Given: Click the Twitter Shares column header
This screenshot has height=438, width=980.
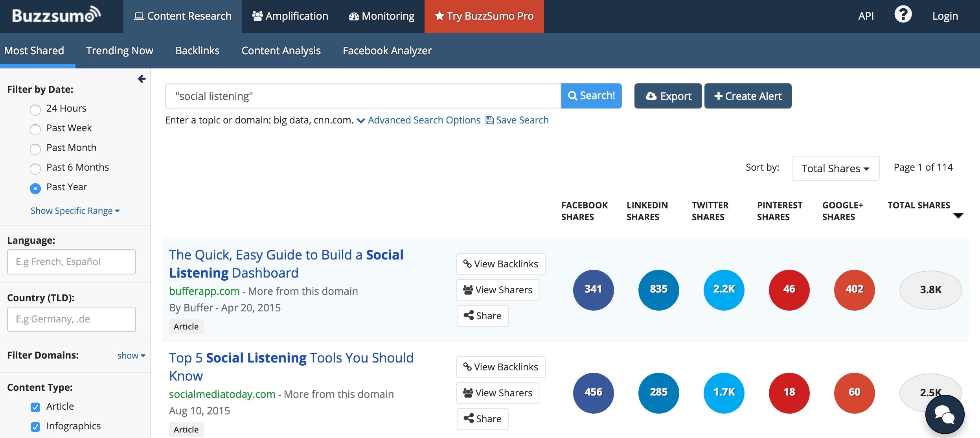Looking at the screenshot, I should pos(710,211).
